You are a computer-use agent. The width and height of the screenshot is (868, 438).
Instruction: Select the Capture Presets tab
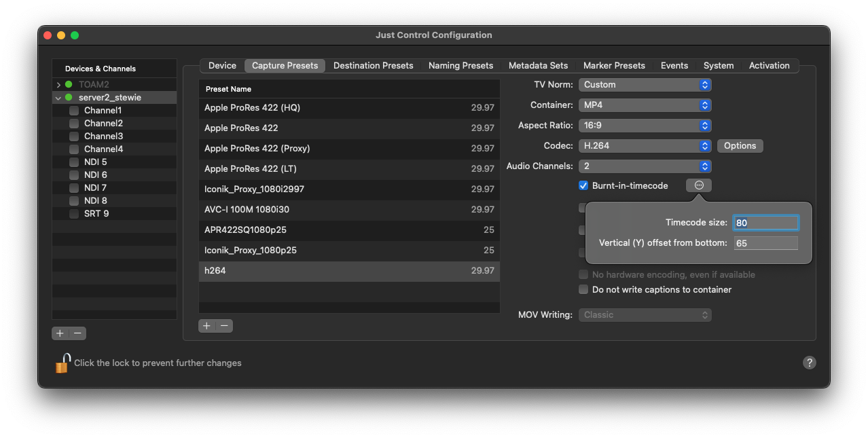[x=285, y=66]
